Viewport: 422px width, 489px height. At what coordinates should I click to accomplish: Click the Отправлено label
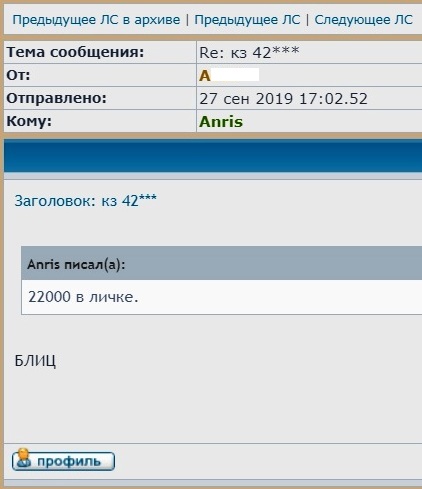(56, 98)
